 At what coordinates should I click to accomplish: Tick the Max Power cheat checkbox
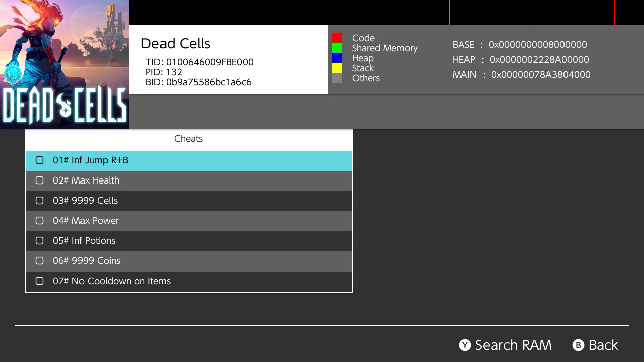[40, 221]
